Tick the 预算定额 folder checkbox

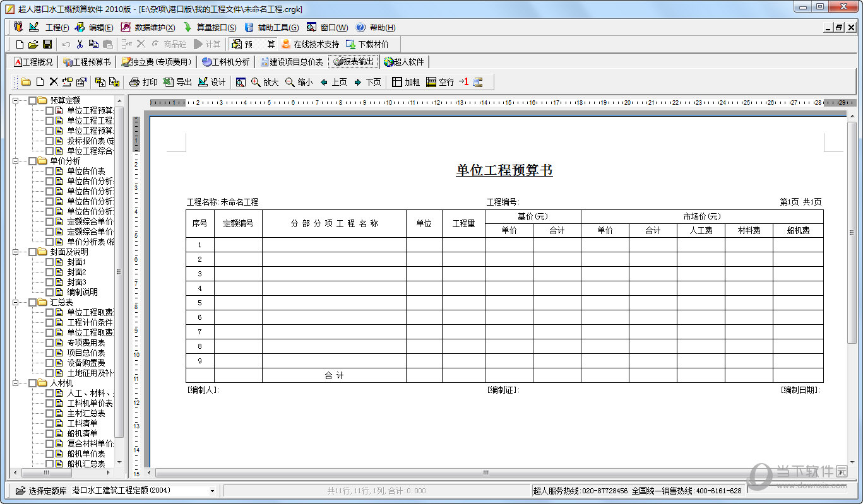32,100
